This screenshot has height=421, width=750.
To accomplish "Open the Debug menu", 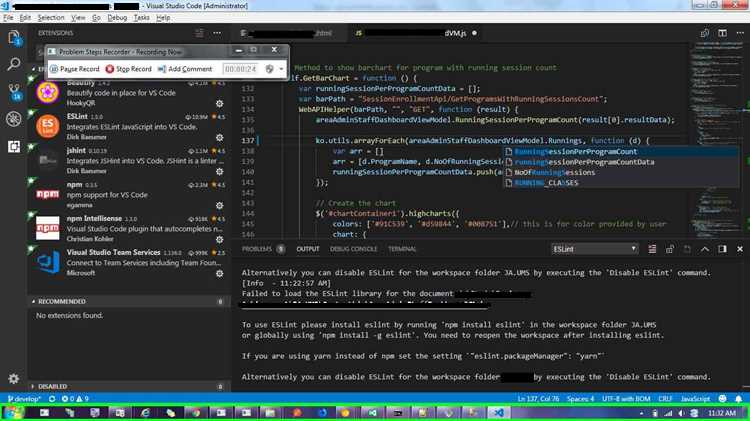I will (x=117, y=18).
